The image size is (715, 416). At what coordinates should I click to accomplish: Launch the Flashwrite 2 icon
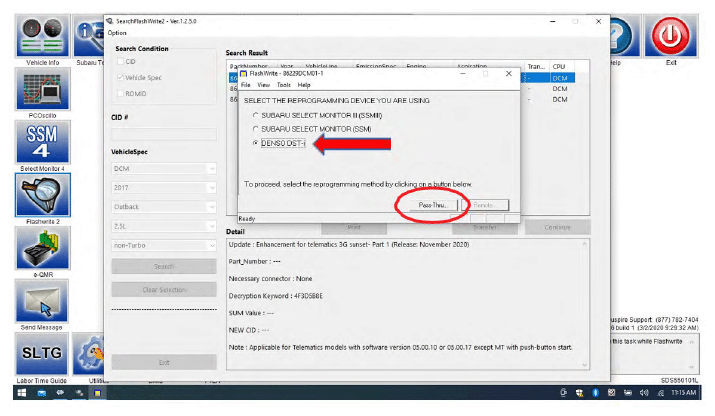42,195
